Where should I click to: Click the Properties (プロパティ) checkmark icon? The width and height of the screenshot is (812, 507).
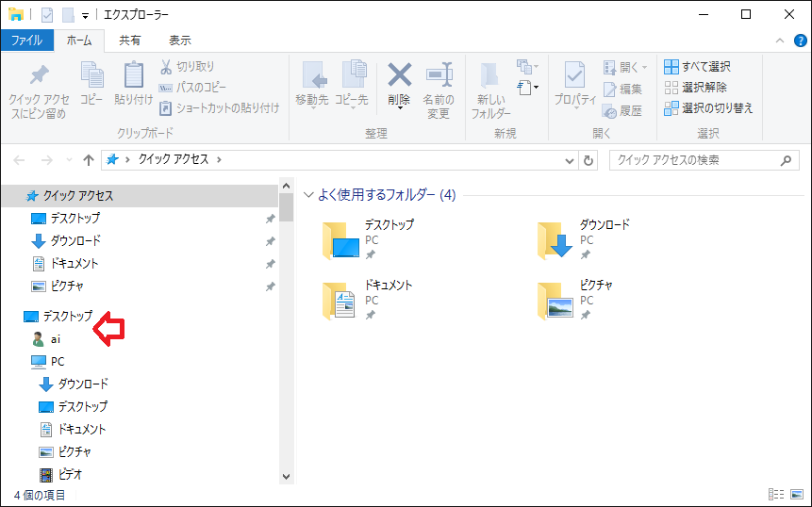coord(574,75)
